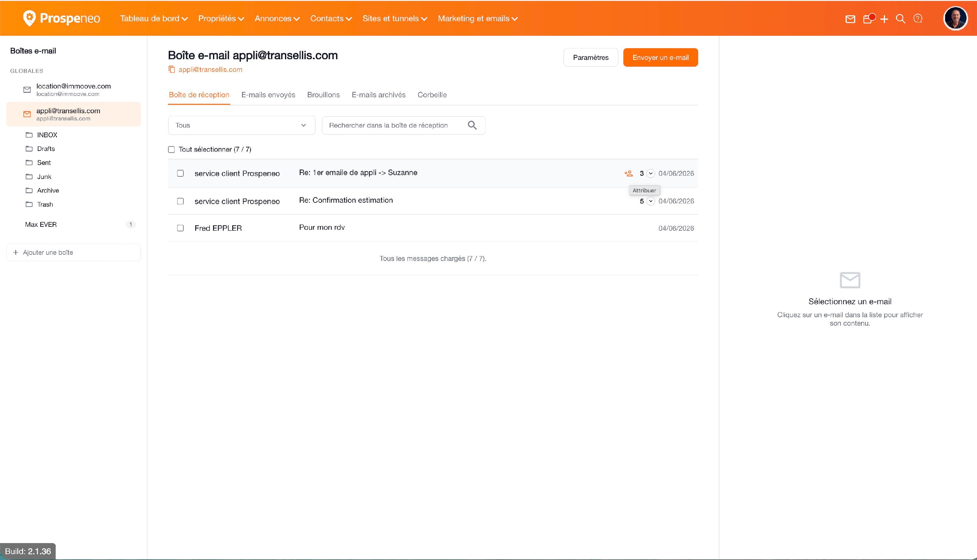Expand the Marketing et emails menu
Image resolution: width=977 pixels, height=560 pixels.
pos(478,19)
